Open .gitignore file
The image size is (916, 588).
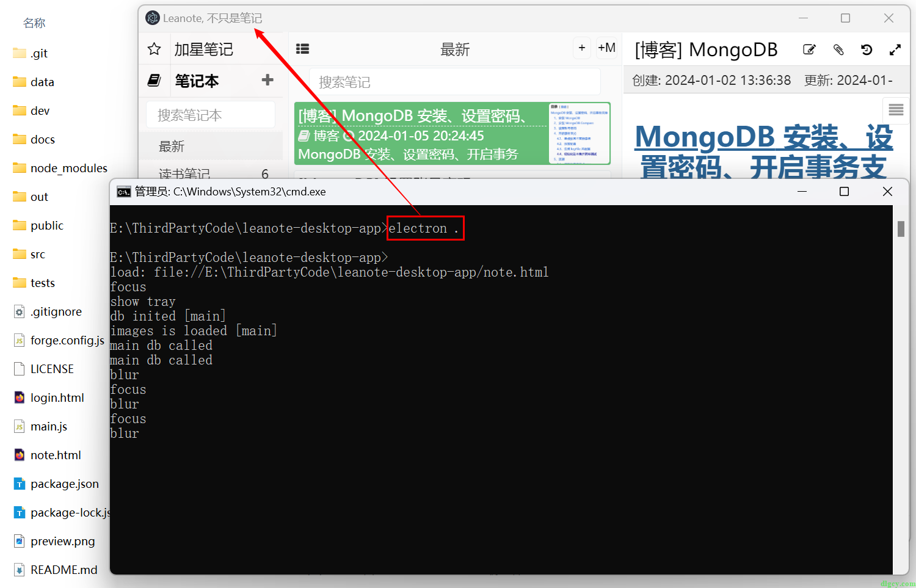48,311
